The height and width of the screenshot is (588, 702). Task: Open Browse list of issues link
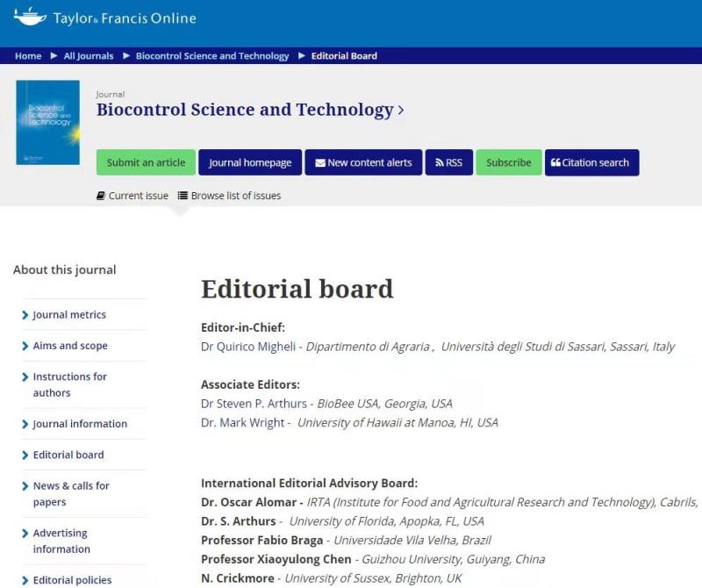(x=236, y=196)
